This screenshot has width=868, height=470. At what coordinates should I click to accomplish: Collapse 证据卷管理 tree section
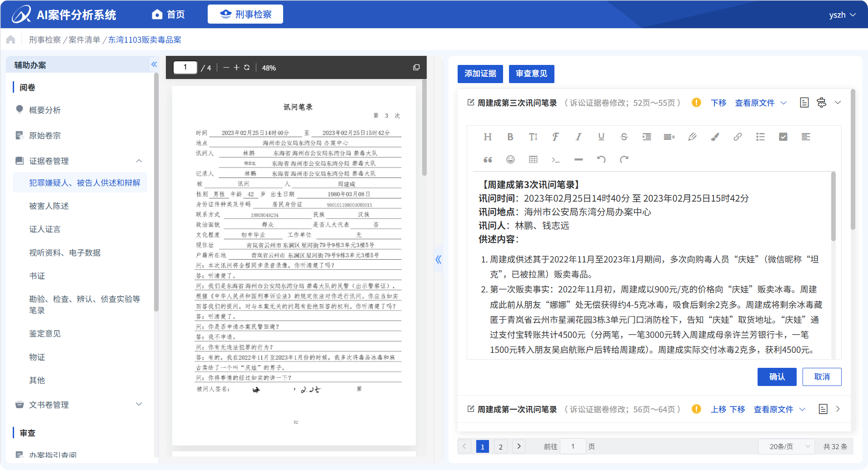[139, 161]
